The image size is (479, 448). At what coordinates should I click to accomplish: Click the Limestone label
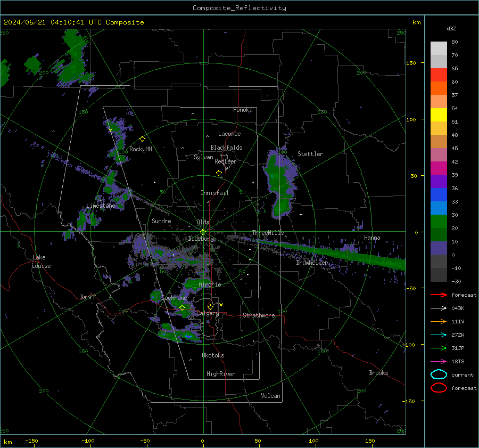click(101, 206)
